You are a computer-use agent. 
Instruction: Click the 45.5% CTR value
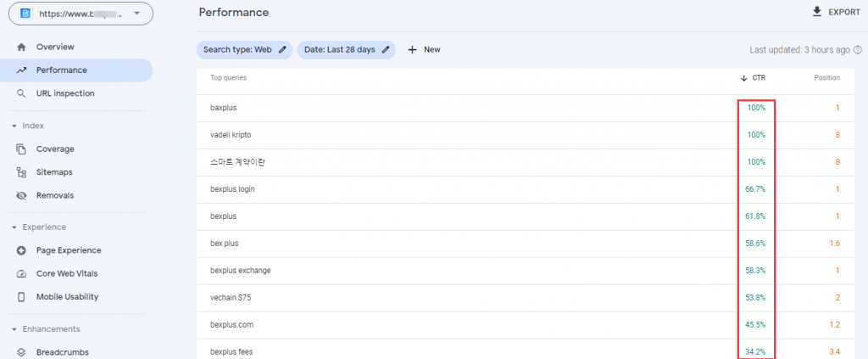755,325
